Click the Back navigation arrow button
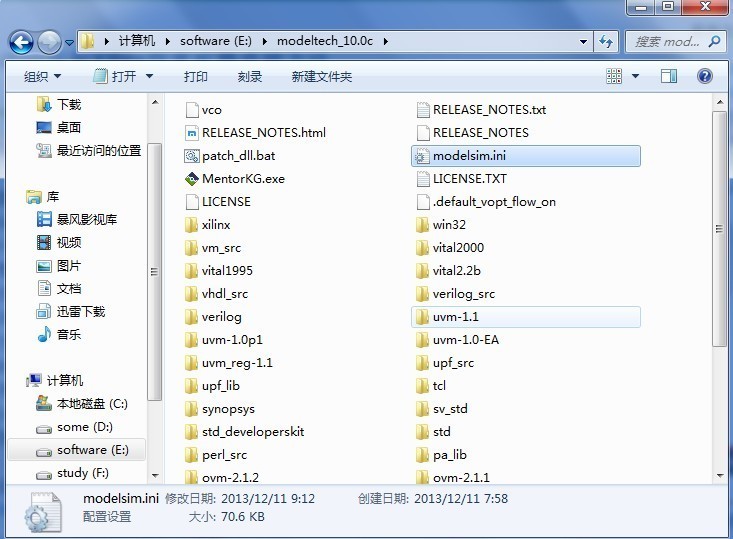Viewport: 733px width, 539px height. [22, 42]
